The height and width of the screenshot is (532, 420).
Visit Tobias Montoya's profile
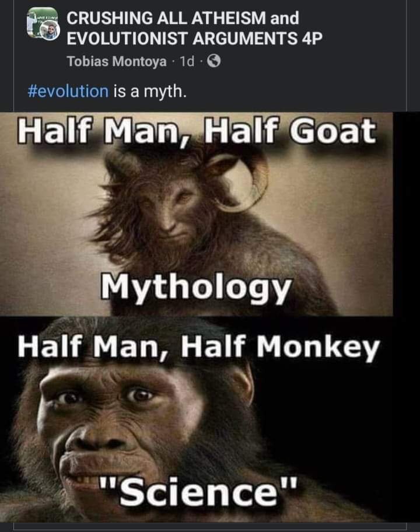click(117, 61)
